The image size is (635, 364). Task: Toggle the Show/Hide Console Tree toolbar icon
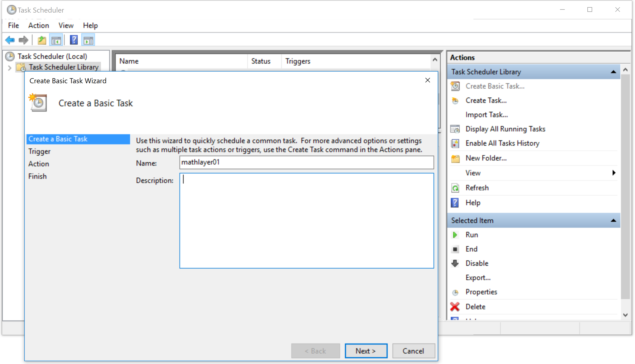(x=56, y=40)
